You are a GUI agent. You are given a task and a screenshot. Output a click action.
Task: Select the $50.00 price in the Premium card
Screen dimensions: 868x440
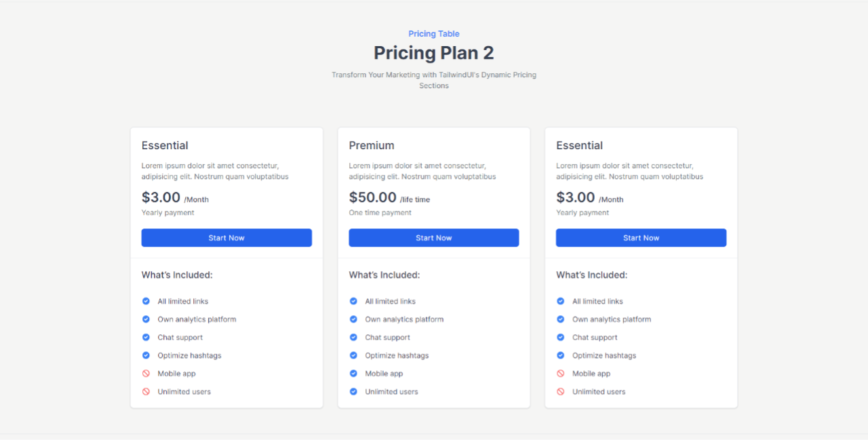click(372, 197)
